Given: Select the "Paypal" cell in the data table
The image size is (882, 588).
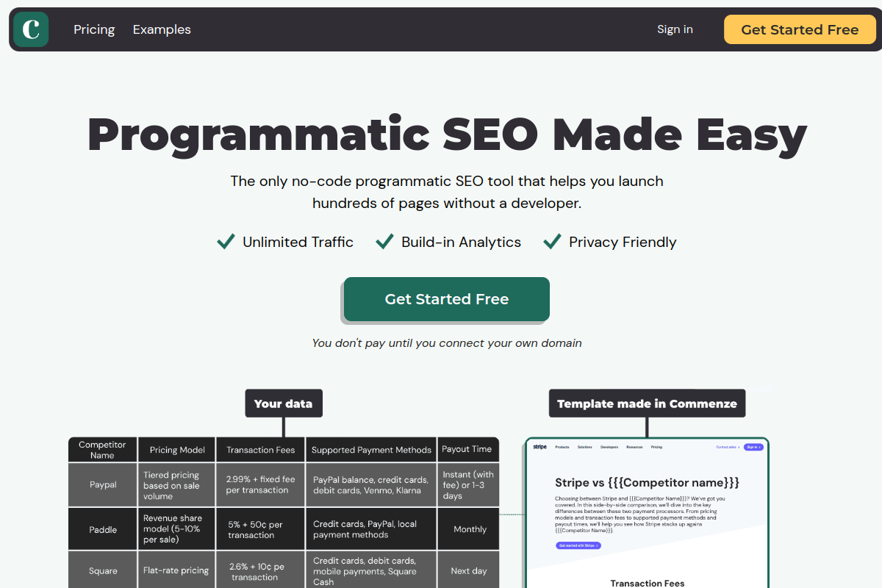Looking at the screenshot, I should point(103,485).
